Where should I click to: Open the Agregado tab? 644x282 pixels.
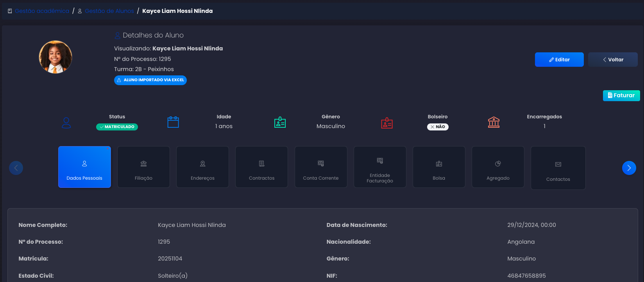click(x=498, y=167)
